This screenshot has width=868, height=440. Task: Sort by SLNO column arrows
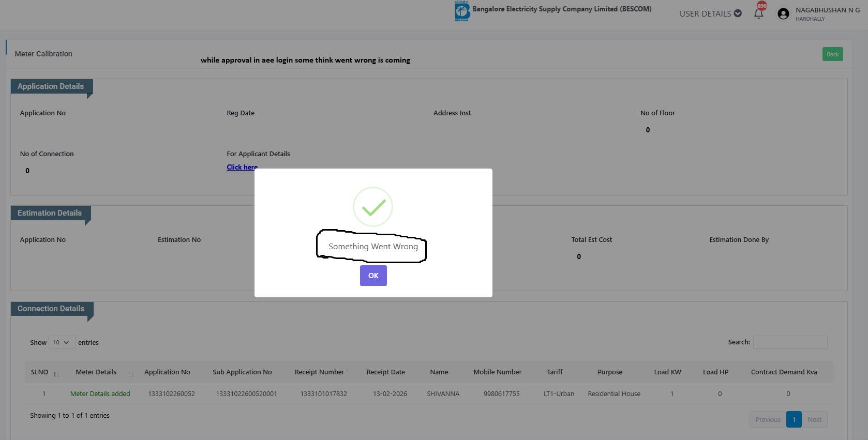(x=56, y=374)
